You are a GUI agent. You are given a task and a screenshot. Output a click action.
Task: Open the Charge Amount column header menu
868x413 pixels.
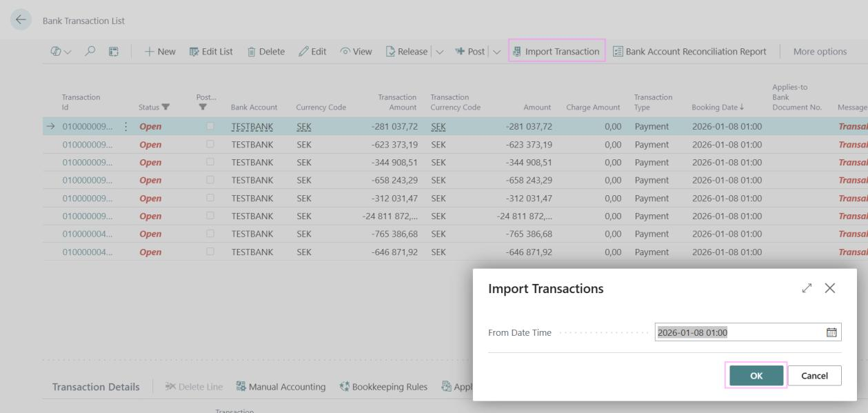593,107
